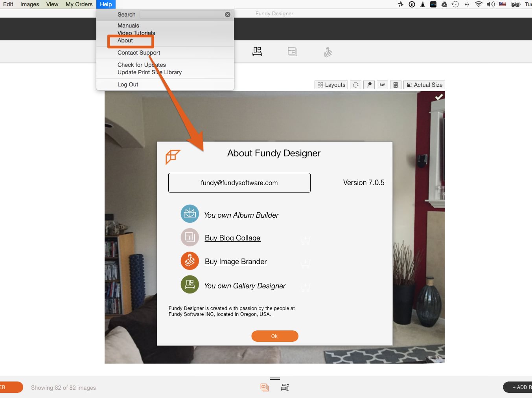
Task: Follow the Buy Blog Collage link
Action: point(233,238)
